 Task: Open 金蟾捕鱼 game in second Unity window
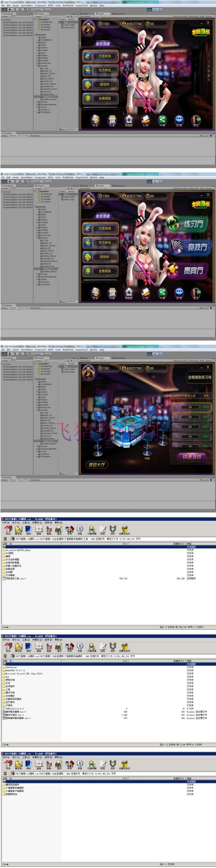point(101,271)
